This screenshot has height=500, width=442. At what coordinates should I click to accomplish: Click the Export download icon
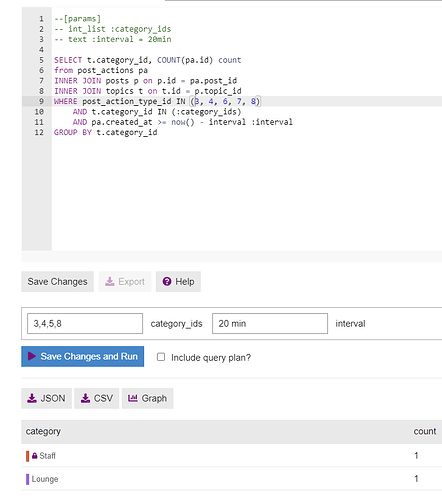click(110, 282)
